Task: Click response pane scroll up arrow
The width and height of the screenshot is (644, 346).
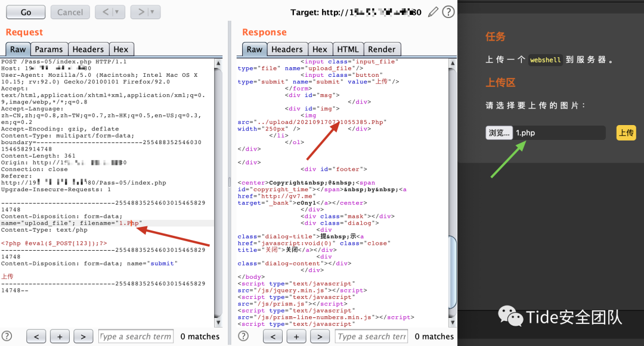Action: point(452,64)
